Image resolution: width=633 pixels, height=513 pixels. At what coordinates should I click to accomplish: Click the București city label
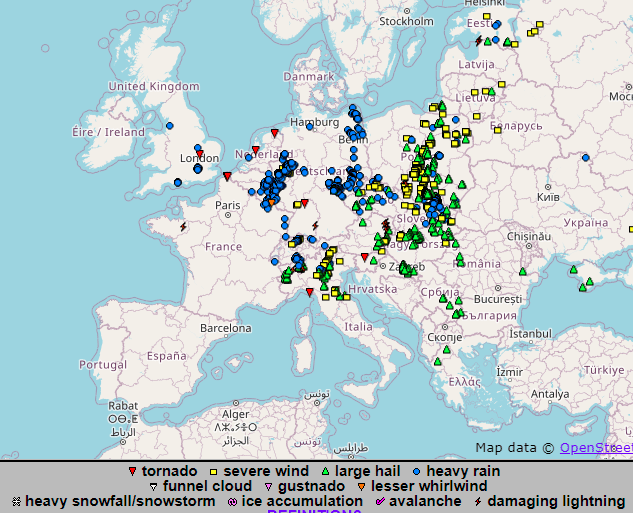[x=498, y=299]
